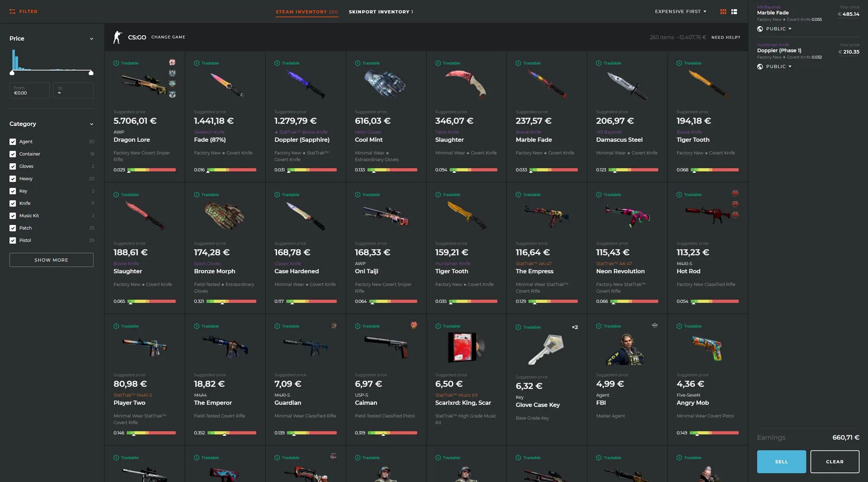Click the Fade (87%) tradable shield icon

tap(197, 63)
